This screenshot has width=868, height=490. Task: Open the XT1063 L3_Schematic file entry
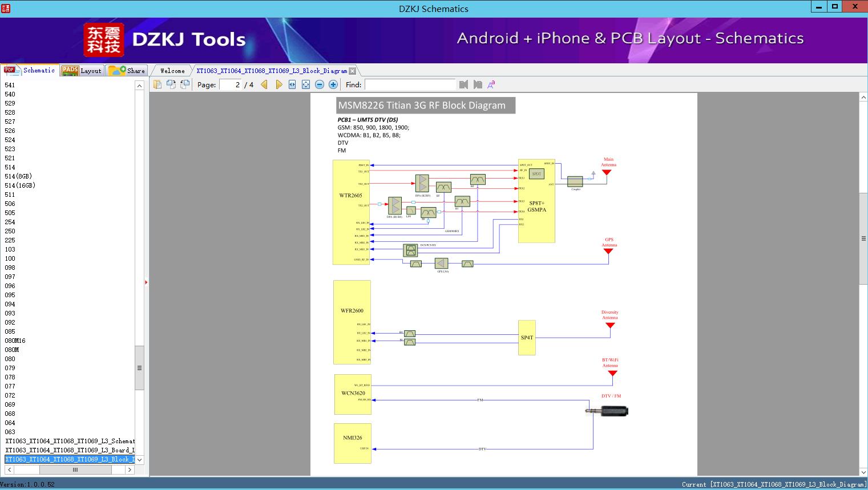(70, 441)
